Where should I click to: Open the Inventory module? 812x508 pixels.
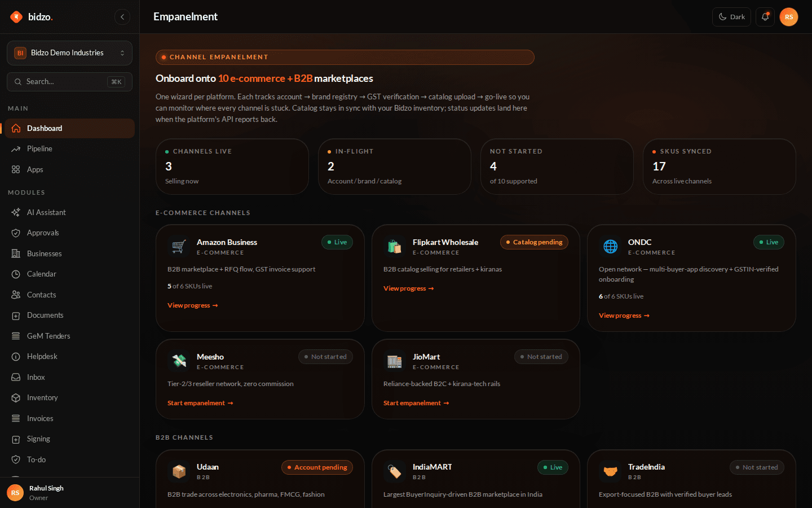pyautogui.click(x=69, y=398)
